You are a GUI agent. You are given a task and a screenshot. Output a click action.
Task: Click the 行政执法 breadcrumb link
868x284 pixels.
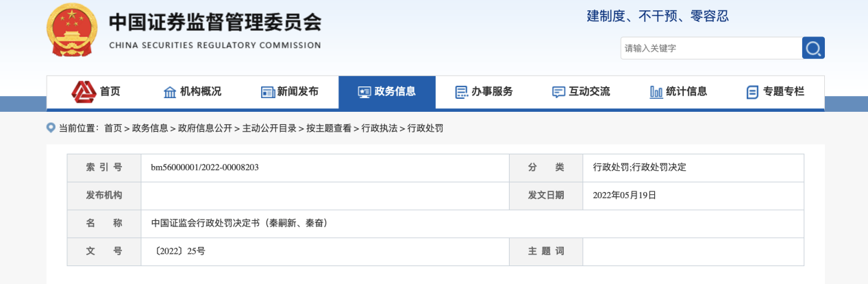click(x=380, y=128)
